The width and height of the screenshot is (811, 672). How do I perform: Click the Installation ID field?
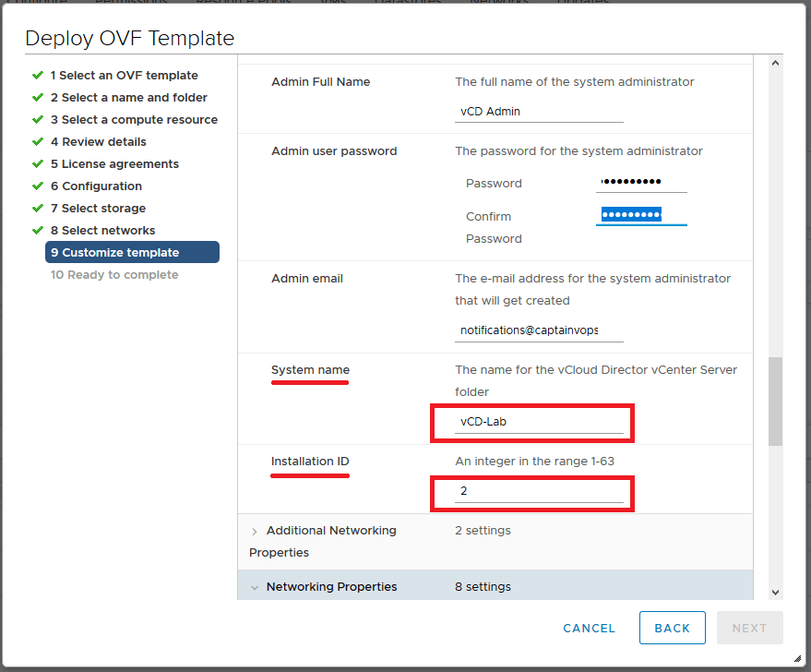(x=541, y=492)
